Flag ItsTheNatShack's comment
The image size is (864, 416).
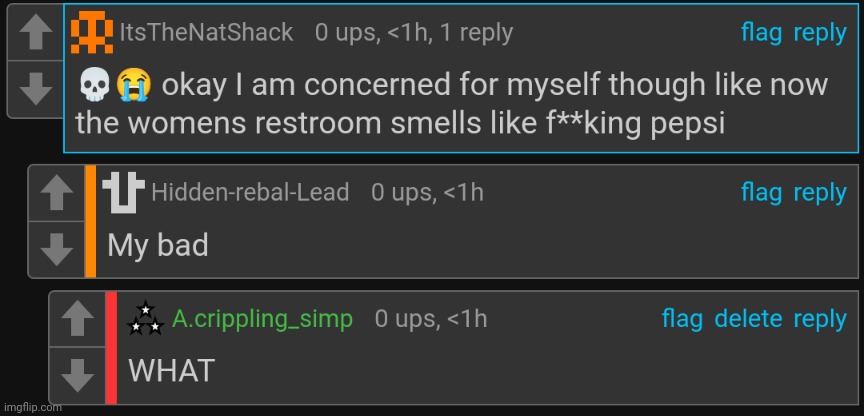pyautogui.click(x=761, y=33)
